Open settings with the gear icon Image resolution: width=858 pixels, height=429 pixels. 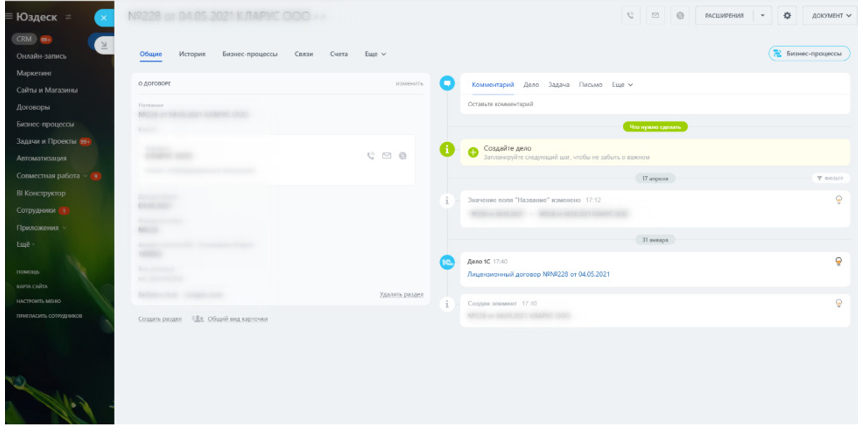coord(787,16)
